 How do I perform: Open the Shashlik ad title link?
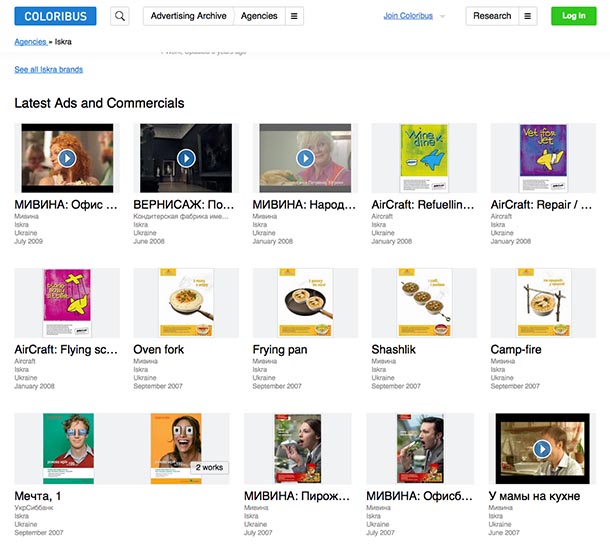coord(394,350)
